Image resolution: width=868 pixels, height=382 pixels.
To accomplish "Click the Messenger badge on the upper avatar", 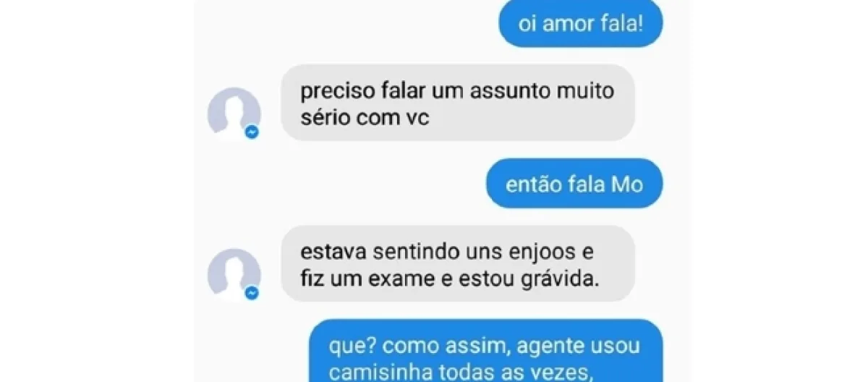I will 252,132.
